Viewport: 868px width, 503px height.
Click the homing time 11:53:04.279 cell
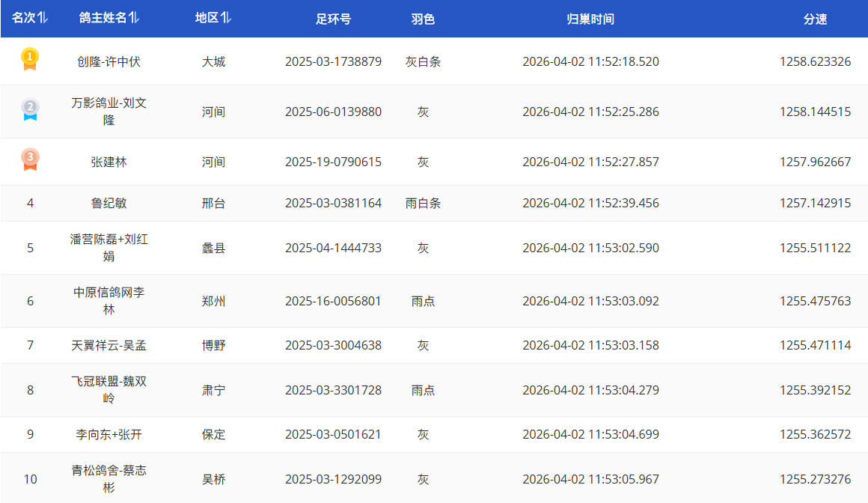[590, 390]
